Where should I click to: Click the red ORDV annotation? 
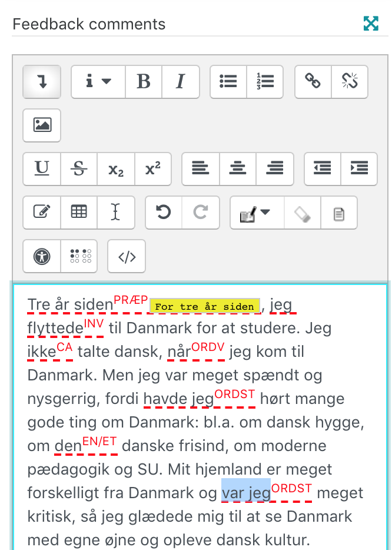coord(208,347)
